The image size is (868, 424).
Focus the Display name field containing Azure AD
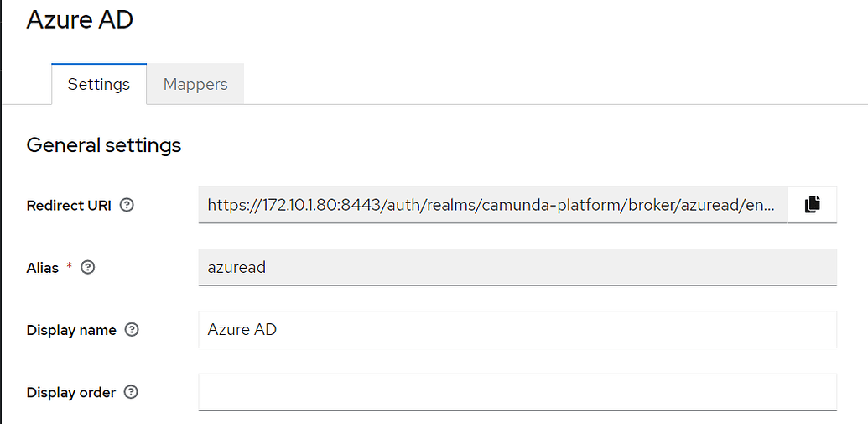tap(517, 330)
